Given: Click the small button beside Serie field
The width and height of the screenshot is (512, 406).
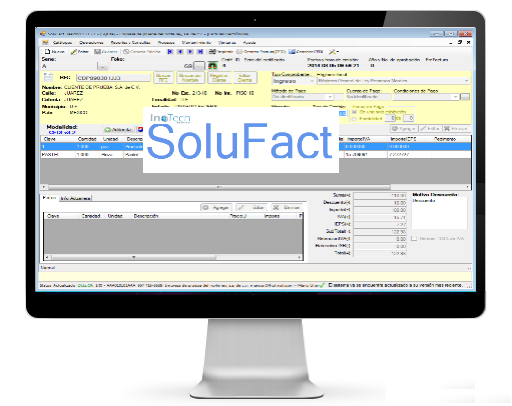Looking at the screenshot, I should tap(102, 66).
